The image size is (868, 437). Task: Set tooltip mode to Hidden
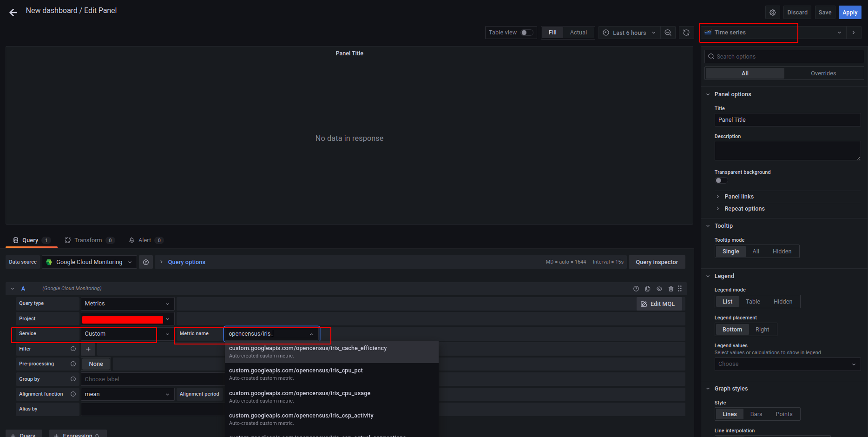[782, 252]
